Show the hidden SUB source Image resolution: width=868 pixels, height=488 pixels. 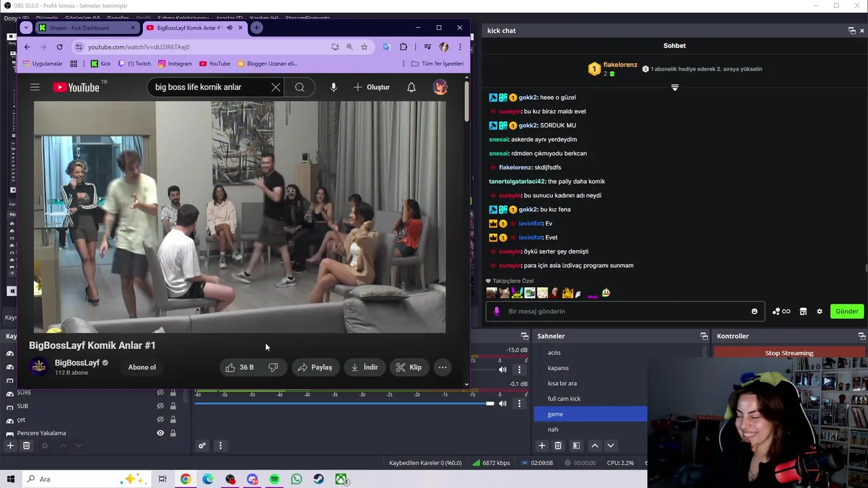point(161,406)
